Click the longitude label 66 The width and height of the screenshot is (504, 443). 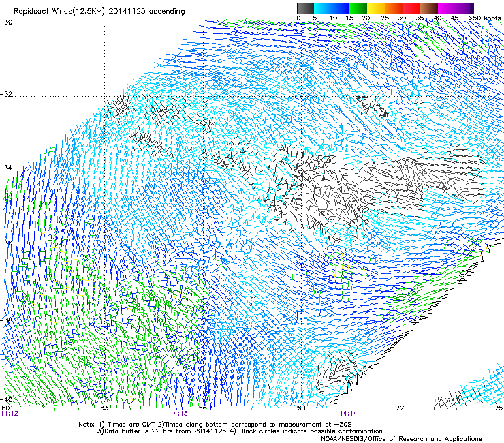click(x=203, y=408)
